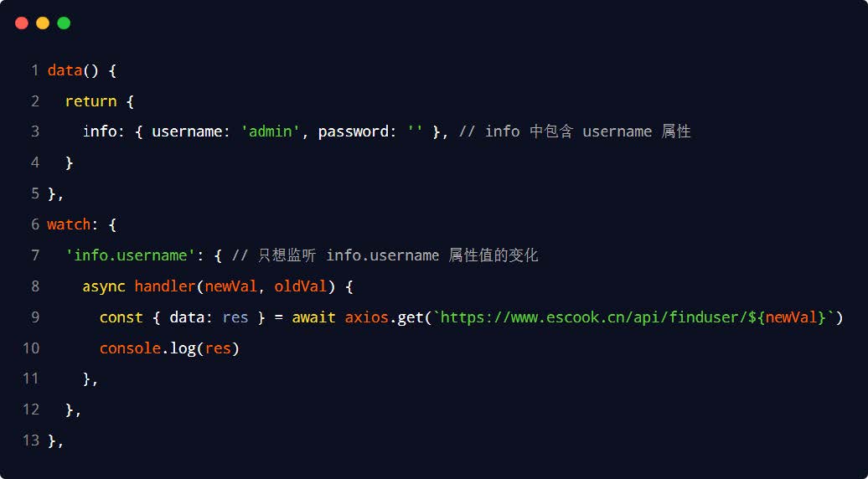This screenshot has width=868, height=479.
Task: Click the yellow minimize dot
Action: [x=43, y=23]
